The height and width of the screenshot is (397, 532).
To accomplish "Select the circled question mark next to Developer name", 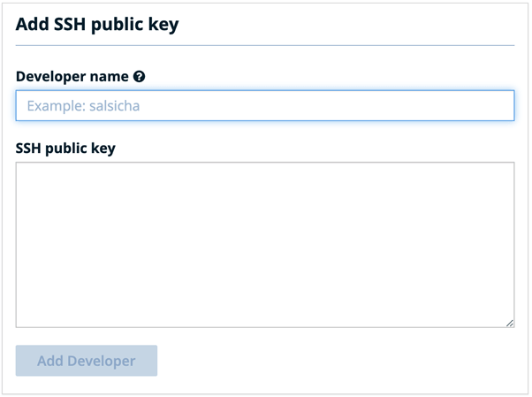I will tap(139, 77).
